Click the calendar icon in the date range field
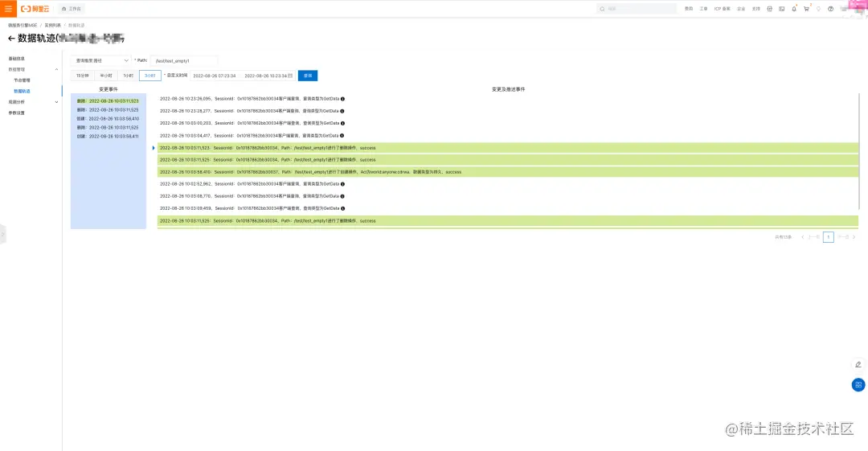This screenshot has width=868, height=451. pyautogui.click(x=290, y=76)
